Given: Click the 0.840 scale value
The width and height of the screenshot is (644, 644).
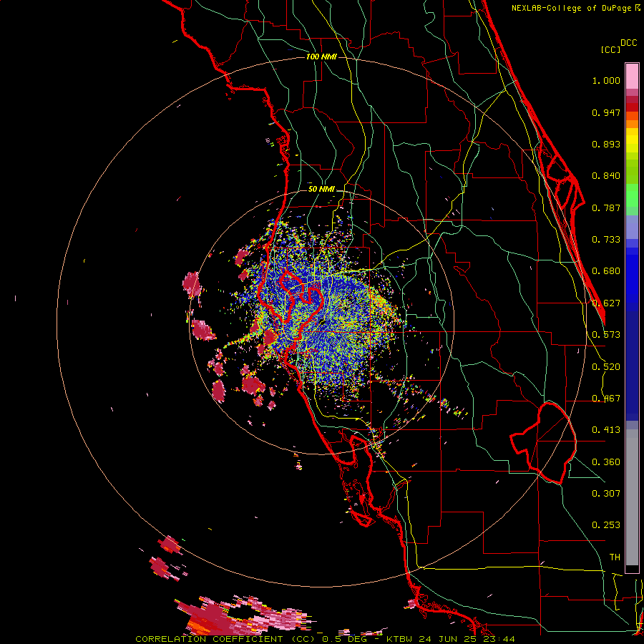Looking at the screenshot, I should tap(606, 176).
